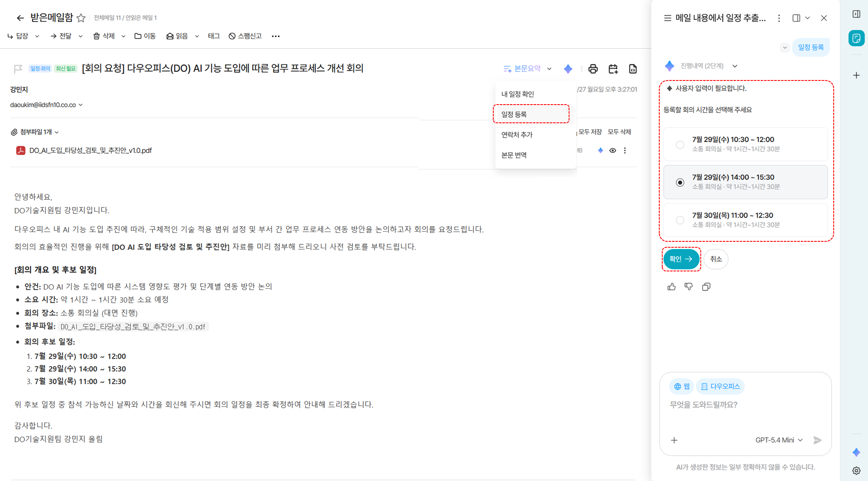868x481 pixels.
Task: Choose 내 일정 확인 from the menu
Action: click(536, 94)
